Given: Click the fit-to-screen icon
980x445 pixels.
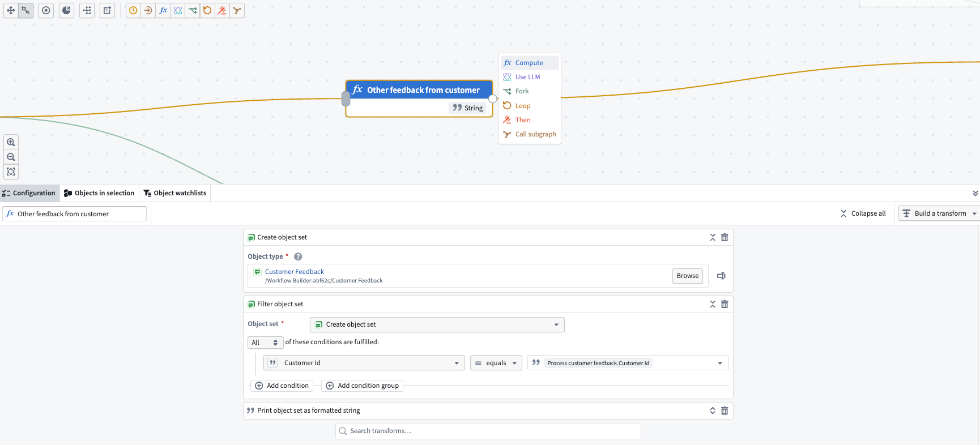Looking at the screenshot, I should tap(11, 172).
